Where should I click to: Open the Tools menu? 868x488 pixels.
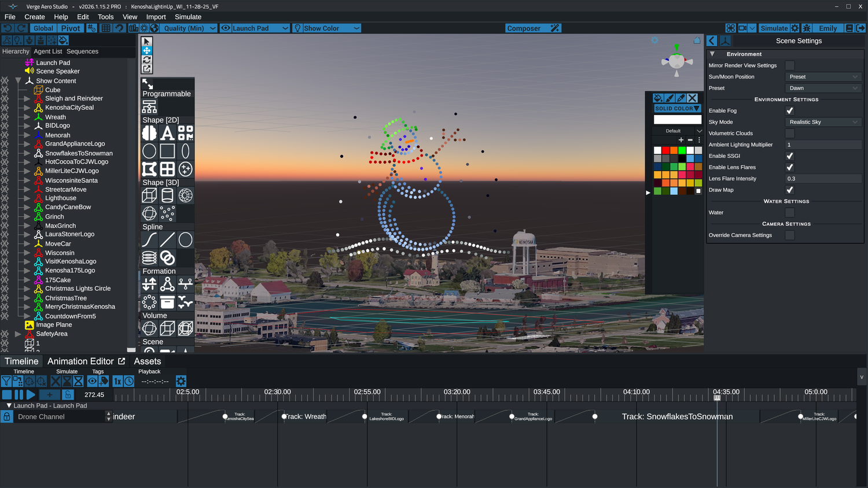click(106, 17)
